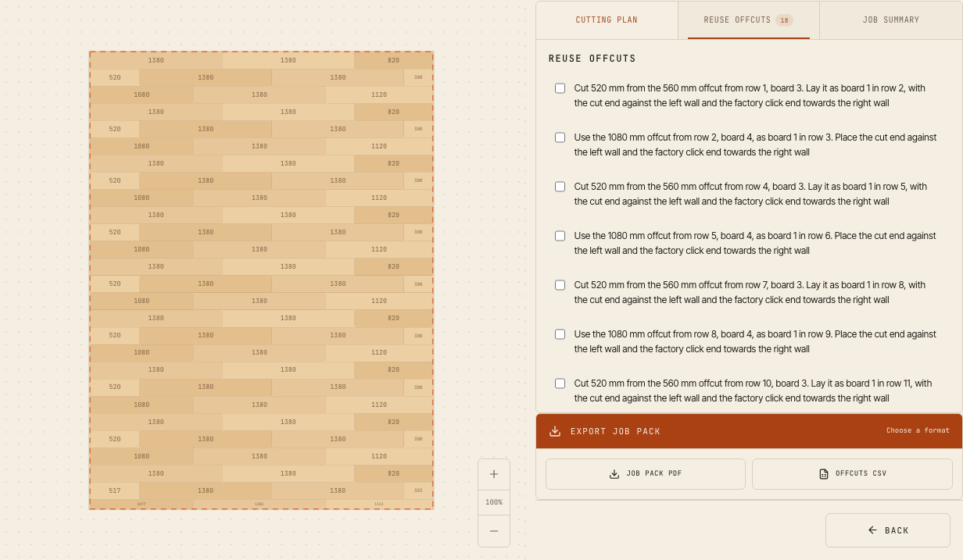
Task: Check the row 2 board 4 offcut item
Action: 560,137
